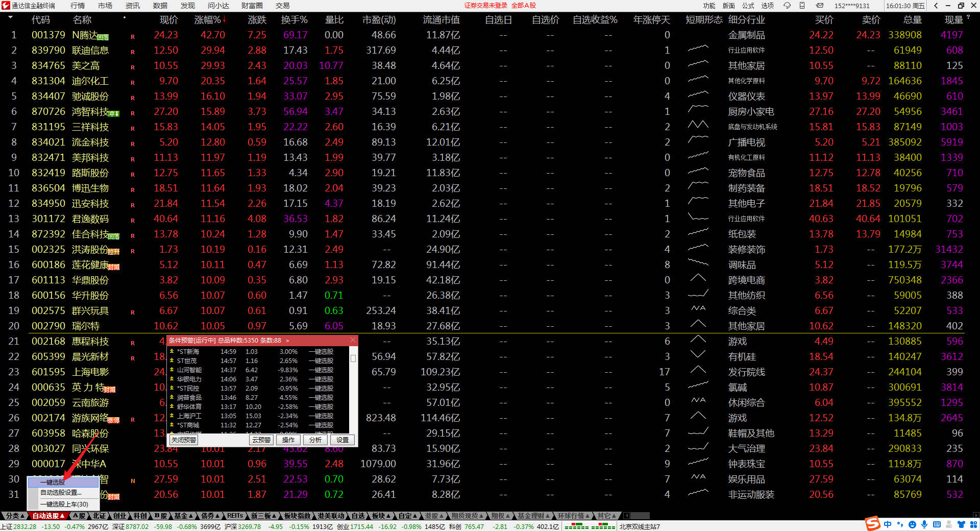Close the 条件预警 alert popup
Screen dimensions: 980x531
pos(353,340)
